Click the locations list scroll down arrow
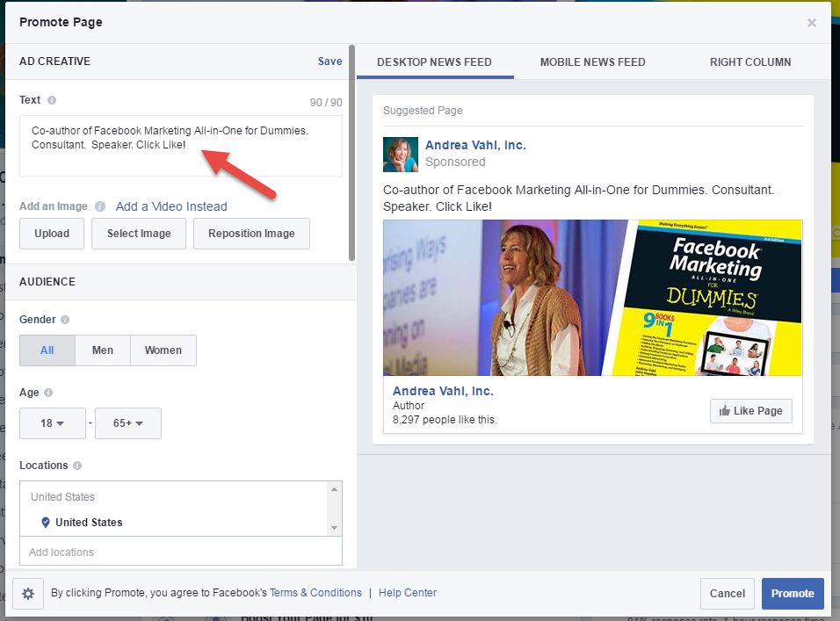Viewport: 840px width, 621px height. (x=334, y=528)
